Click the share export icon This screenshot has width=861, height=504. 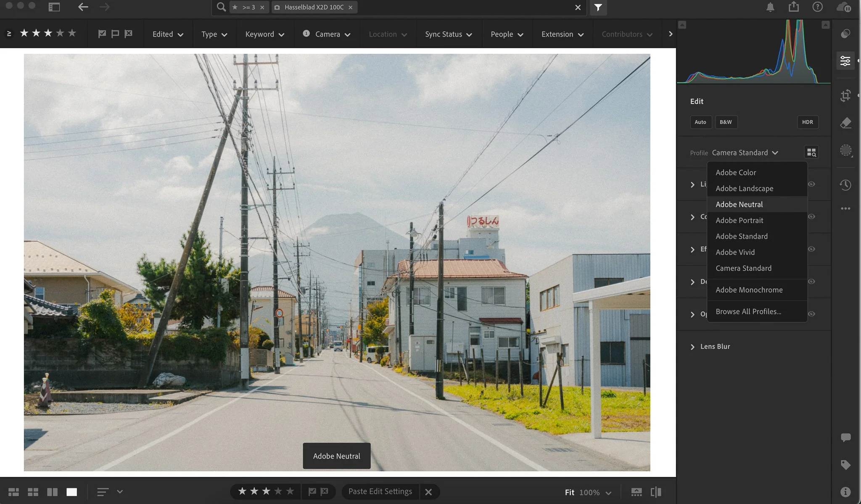point(793,7)
